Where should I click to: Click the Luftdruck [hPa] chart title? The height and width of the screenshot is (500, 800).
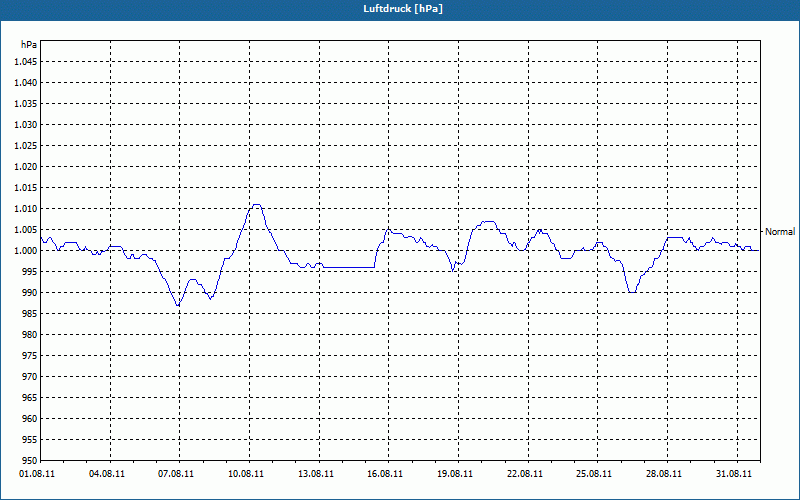pyautogui.click(x=403, y=9)
